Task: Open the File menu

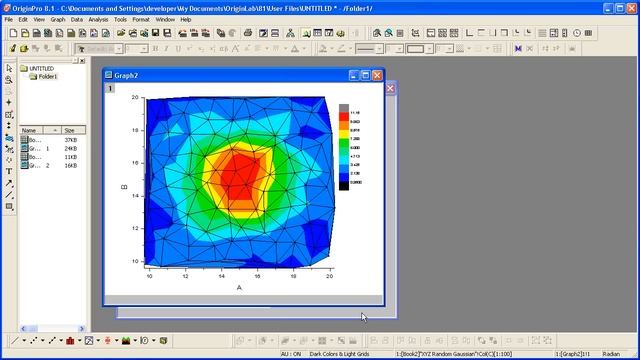Action: tap(9, 20)
